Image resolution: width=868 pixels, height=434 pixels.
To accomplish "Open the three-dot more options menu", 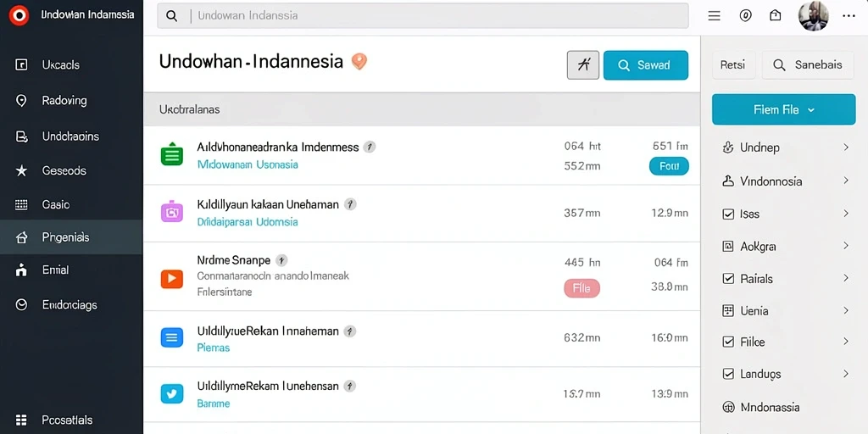I will pos(849,16).
